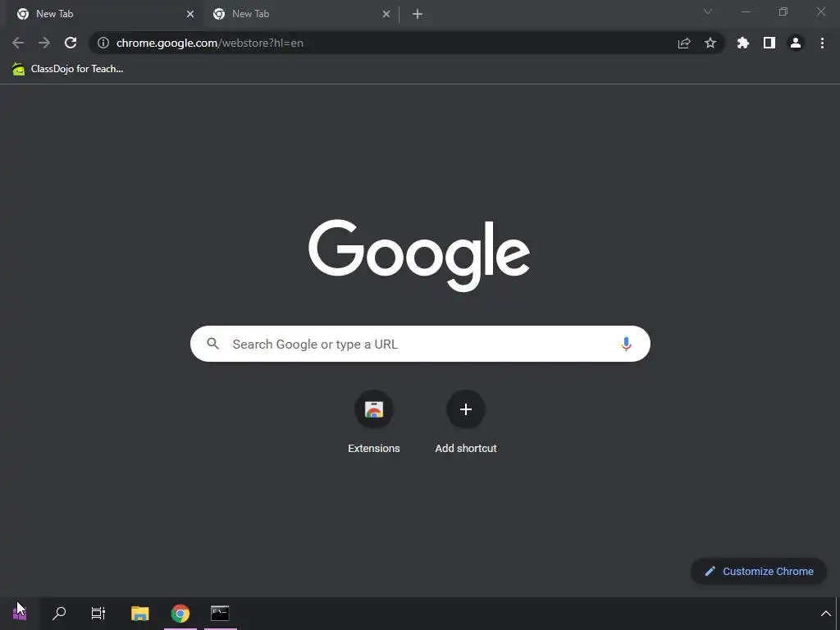Focus the Search Google or type a URL box
The image size is (840, 630).
pos(420,344)
